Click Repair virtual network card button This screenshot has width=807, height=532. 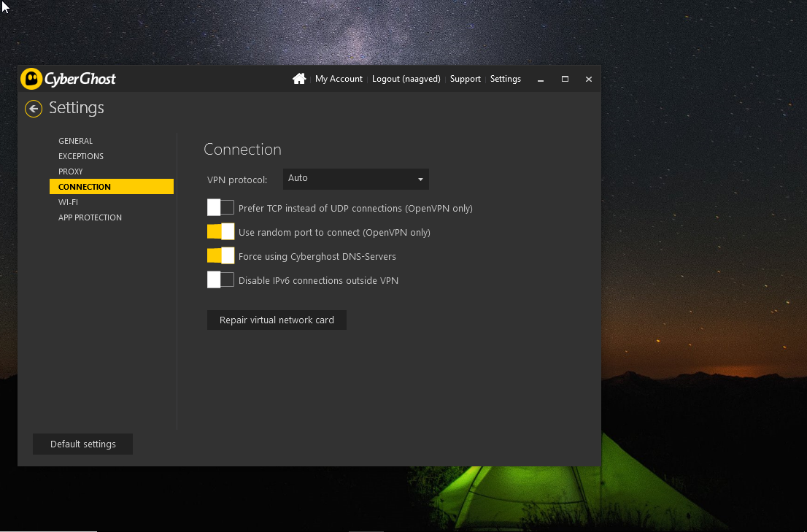coord(277,320)
